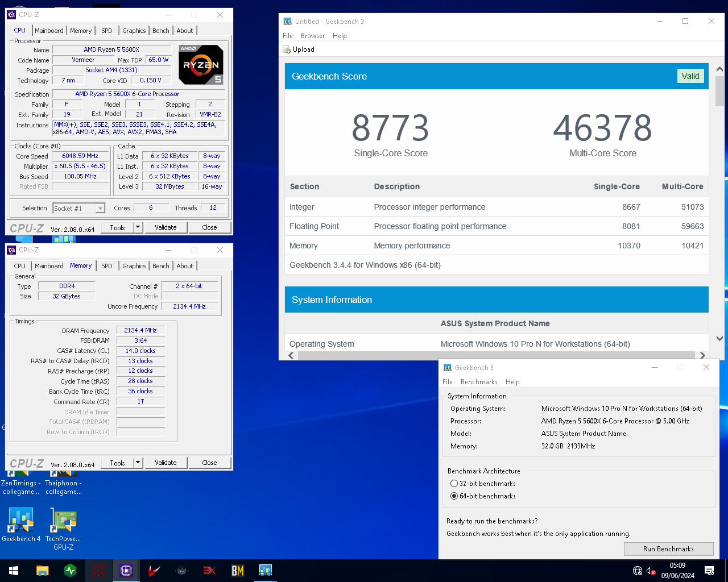Click network globe tray icon
Screen dimensions: 728x582
pyautogui.click(x=638, y=571)
